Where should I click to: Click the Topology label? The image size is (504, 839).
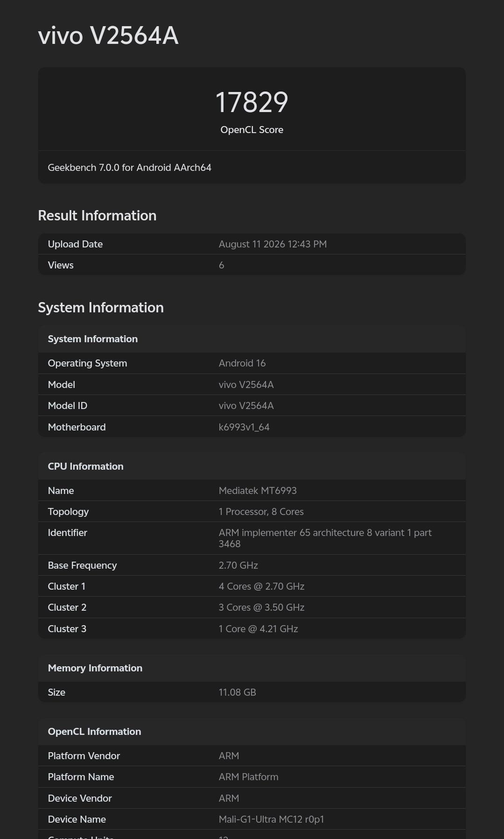point(68,512)
